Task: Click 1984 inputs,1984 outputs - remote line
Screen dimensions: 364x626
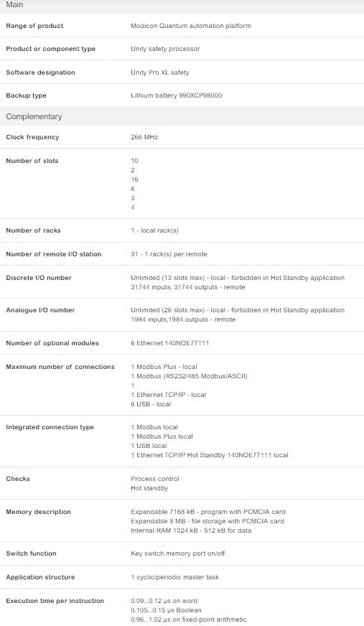Action: tap(183, 319)
